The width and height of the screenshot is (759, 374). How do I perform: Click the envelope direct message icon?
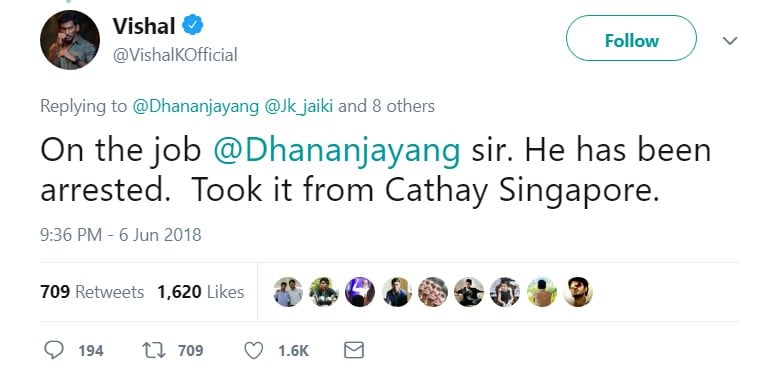pos(353,350)
